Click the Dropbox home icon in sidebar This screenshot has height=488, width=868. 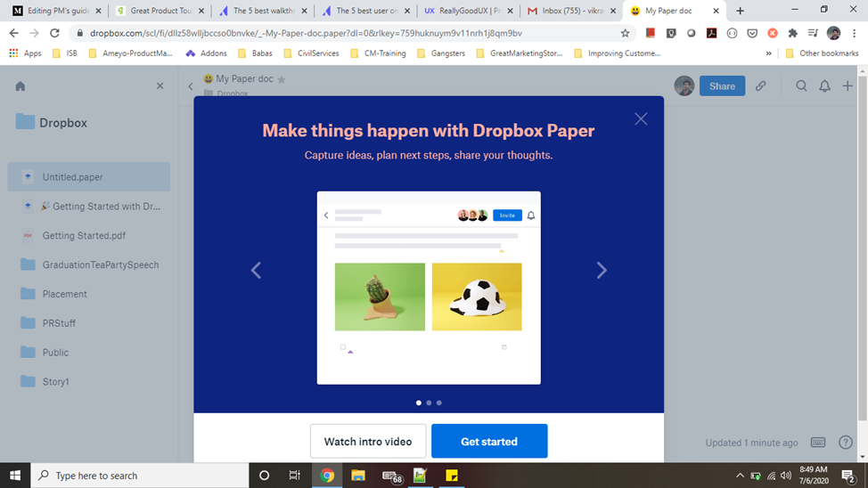20,86
